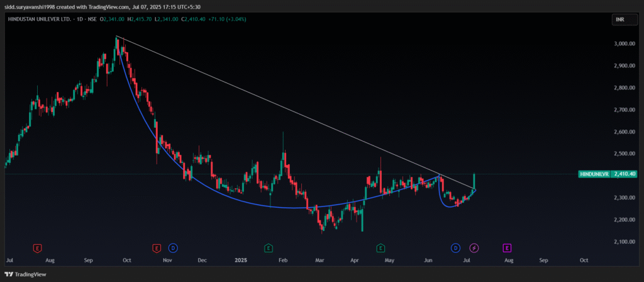
Task: Click the Nov label on time axis
Action: [167, 260]
